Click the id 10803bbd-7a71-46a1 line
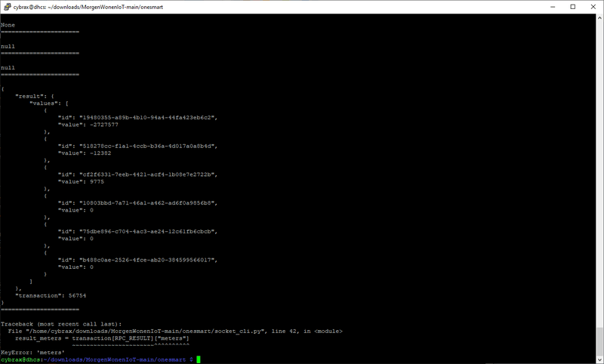This screenshot has width=604, height=364. (137, 203)
